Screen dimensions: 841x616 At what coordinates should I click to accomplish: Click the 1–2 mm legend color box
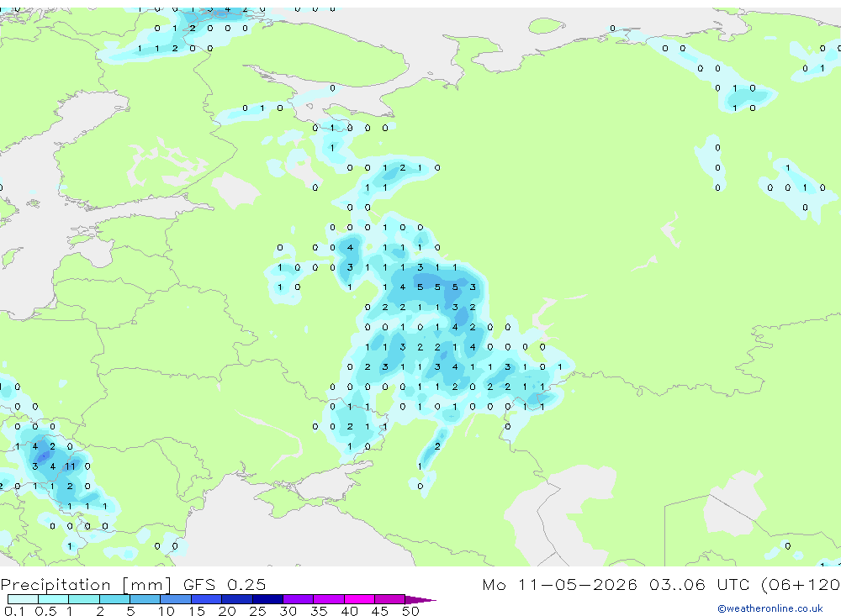(84, 599)
